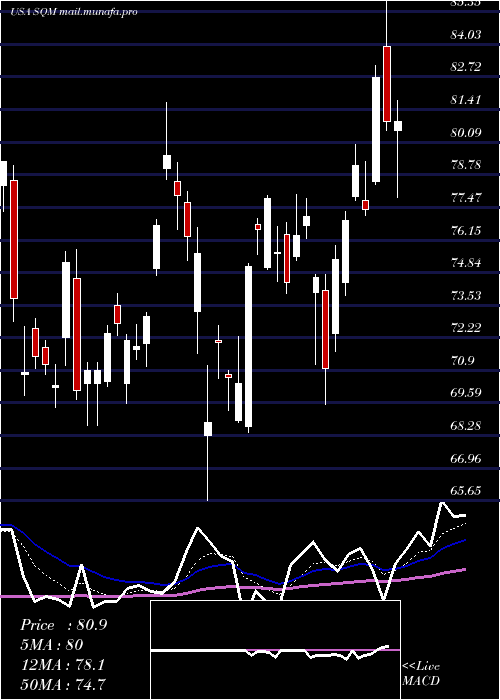
Task: Select the 65.65 price axis label
Action: [x=466, y=492]
